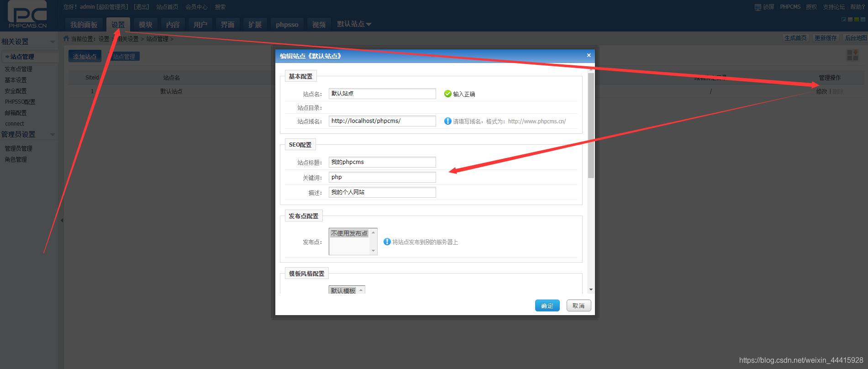Open the 会员中心 header link
868x369 pixels.
196,7
